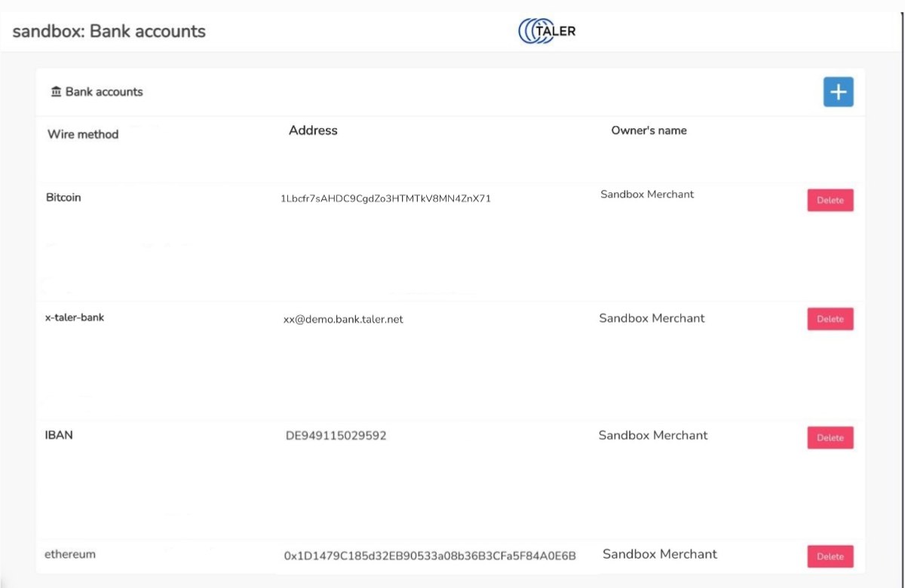Image resolution: width=905 pixels, height=588 pixels.
Task: Select the ethereum address starting with 0x1D1479
Action: tap(430, 556)
